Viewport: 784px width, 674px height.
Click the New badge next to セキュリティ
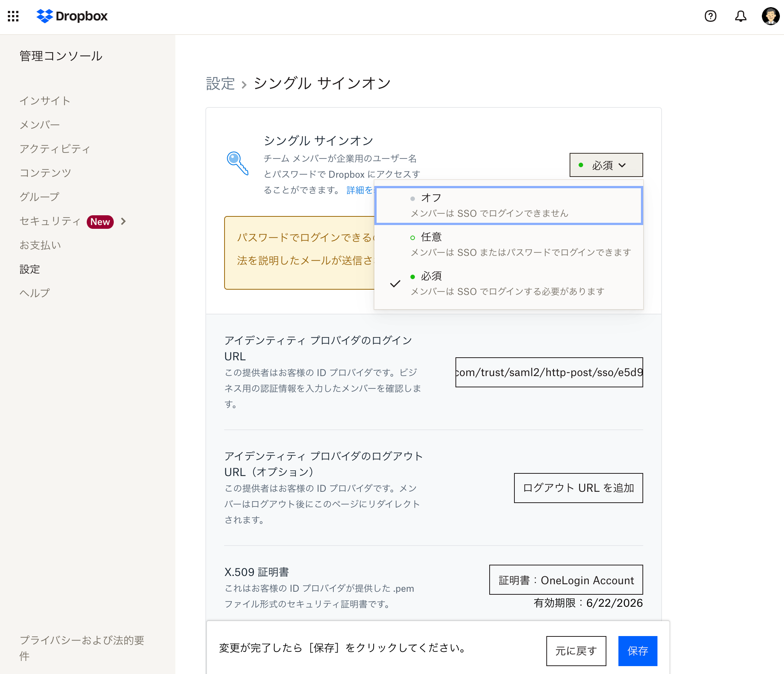pos(100,222)
